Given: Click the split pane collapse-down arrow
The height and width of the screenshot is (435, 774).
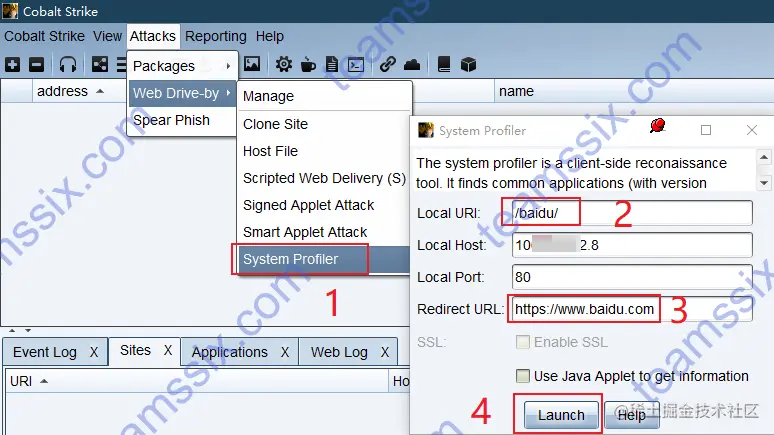Looking at the screenshot, I should [28, 330].
